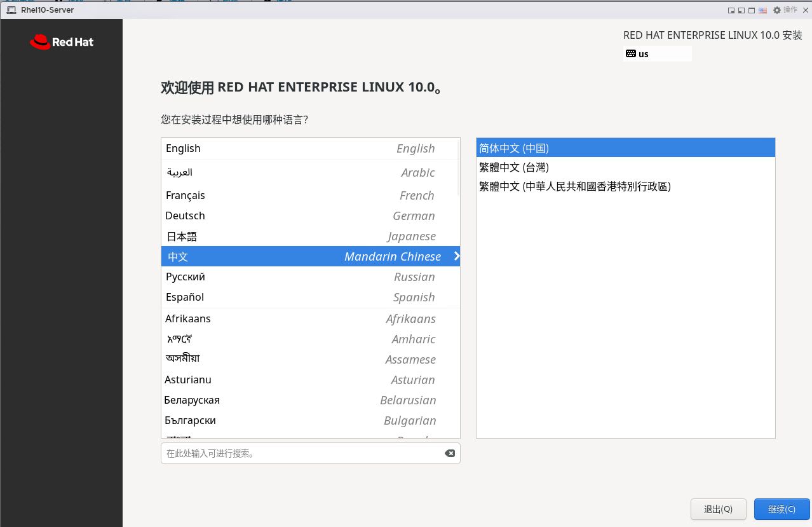Select 简体中文 (中国) locale

point(625,148)
